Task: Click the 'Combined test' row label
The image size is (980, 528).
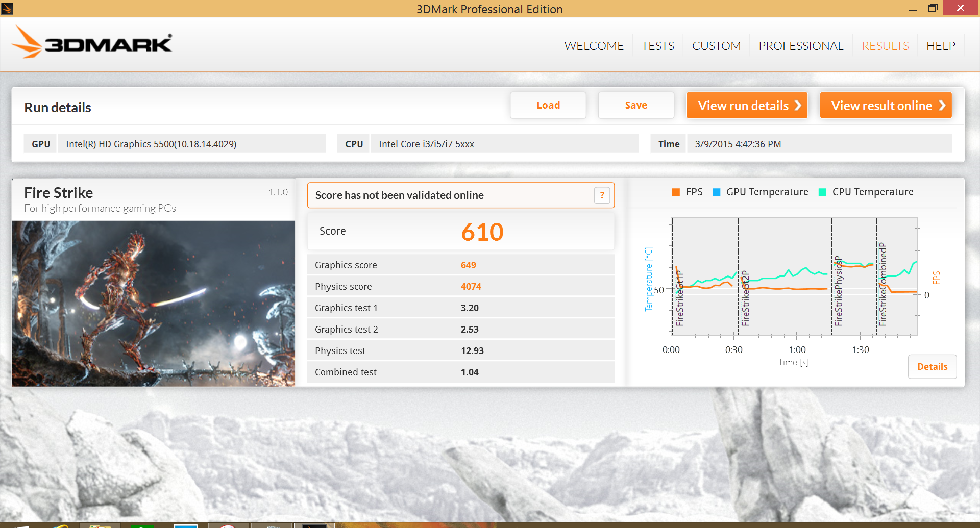Action: pos(346,372)
